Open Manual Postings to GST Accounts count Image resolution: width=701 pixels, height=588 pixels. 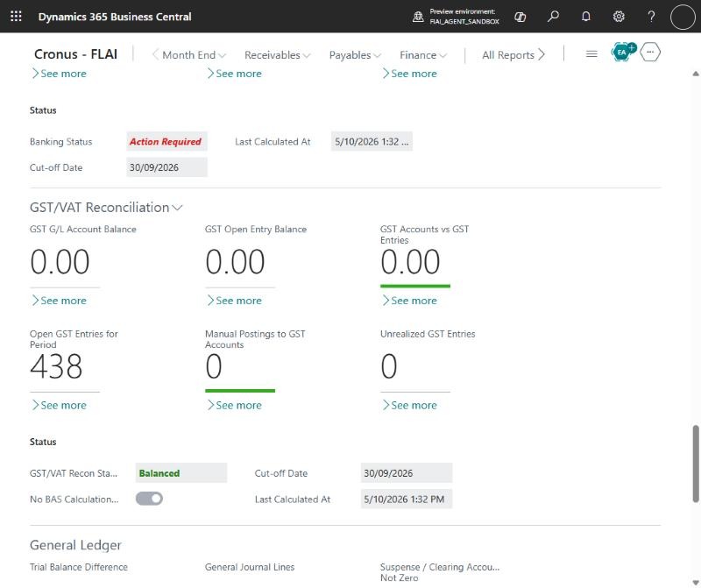point(214,366)
